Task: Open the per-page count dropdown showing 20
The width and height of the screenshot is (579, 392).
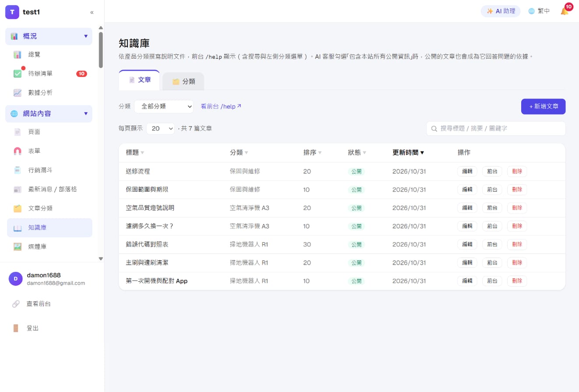Action: pos(160,129)
